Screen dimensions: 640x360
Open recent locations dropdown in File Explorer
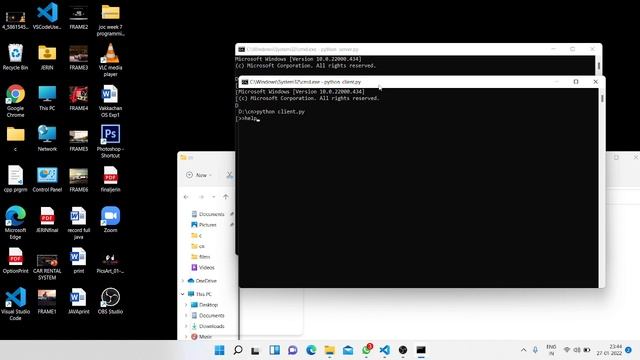coord(213,197)
